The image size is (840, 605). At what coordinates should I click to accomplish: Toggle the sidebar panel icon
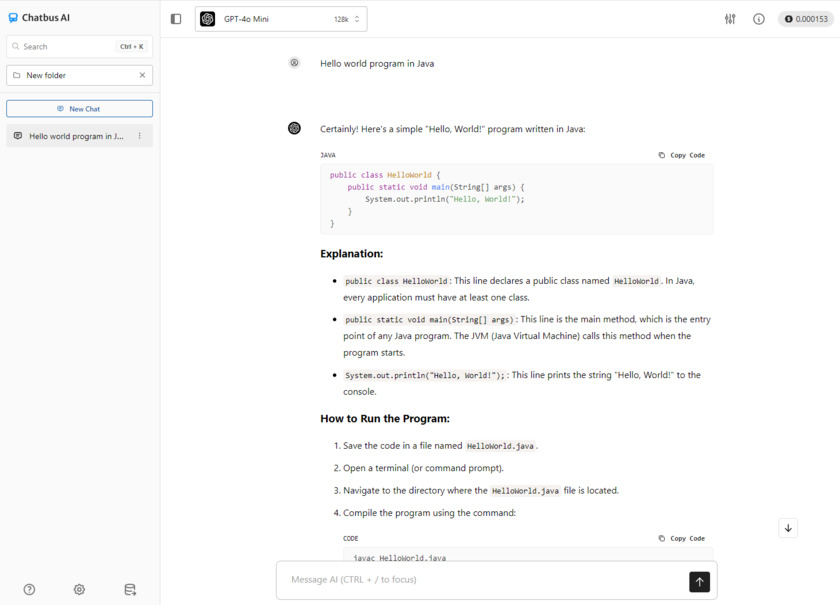click(176, 19)
